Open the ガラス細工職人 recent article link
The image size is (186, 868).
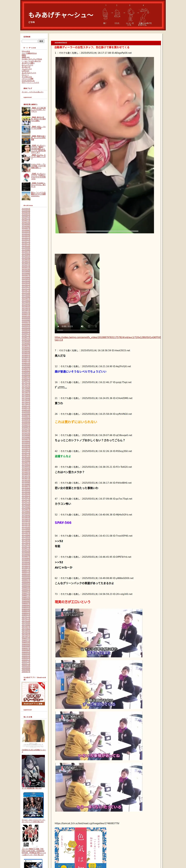(39, 110)
